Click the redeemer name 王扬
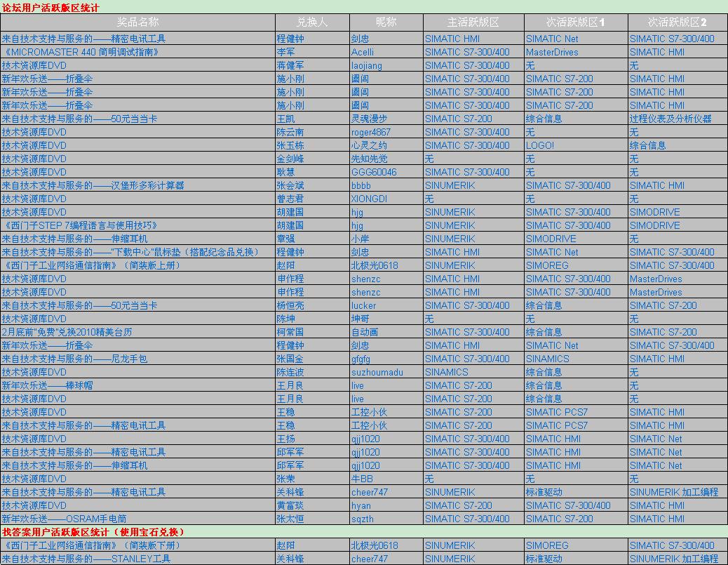 click(285, 439)
